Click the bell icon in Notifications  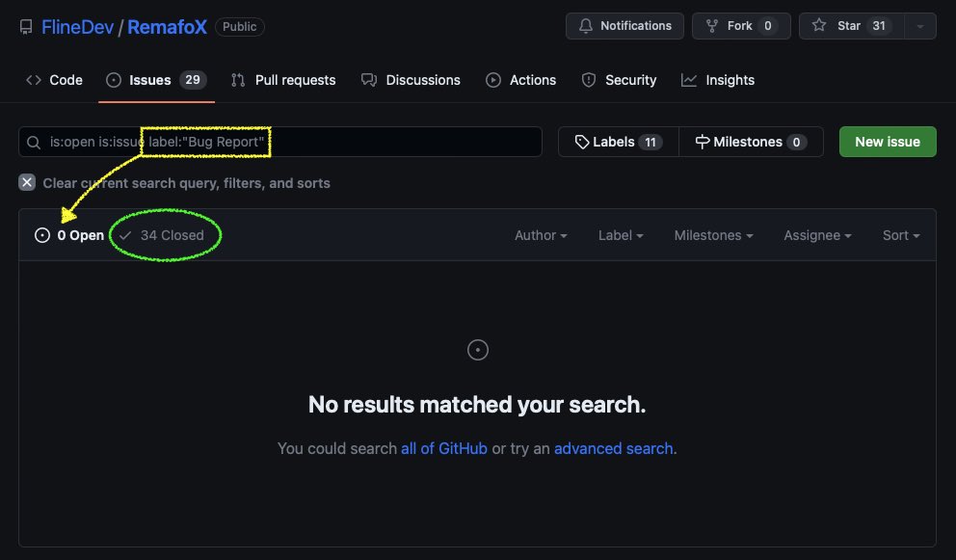585,26
